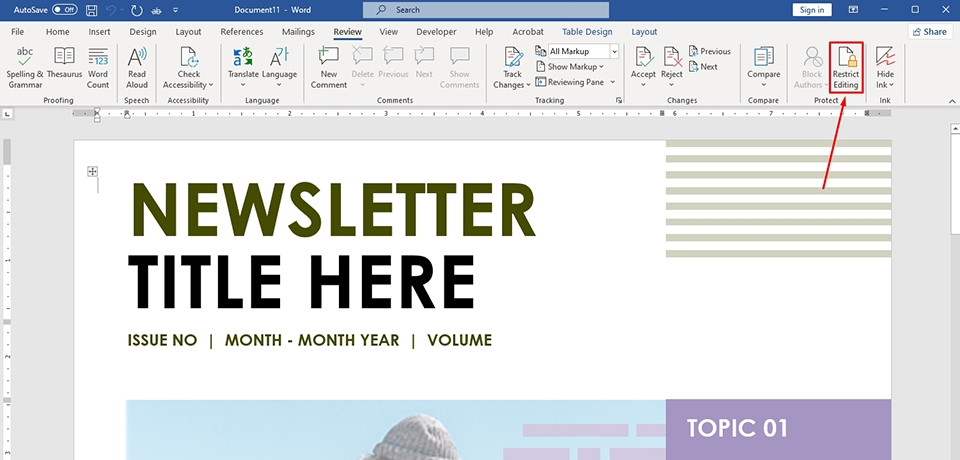
Task: Toggle Track Changes icon
Action: (512, 57)
